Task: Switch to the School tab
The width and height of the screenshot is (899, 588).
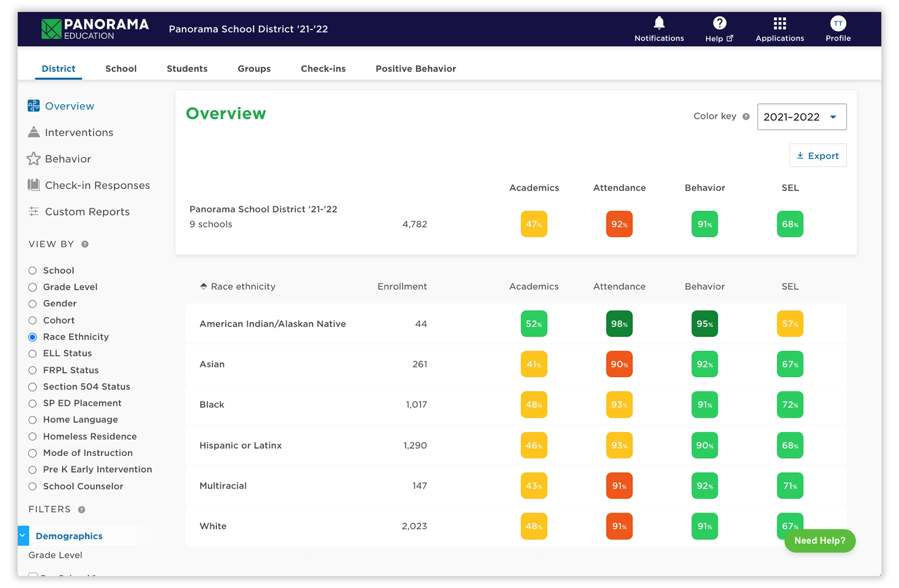Action: pyautogui.click(x=121, y=69)
